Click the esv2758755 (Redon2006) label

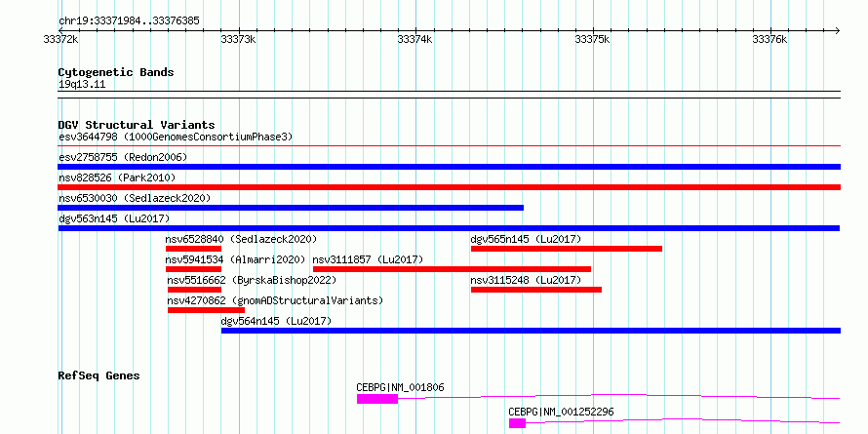tap(123, 157)
